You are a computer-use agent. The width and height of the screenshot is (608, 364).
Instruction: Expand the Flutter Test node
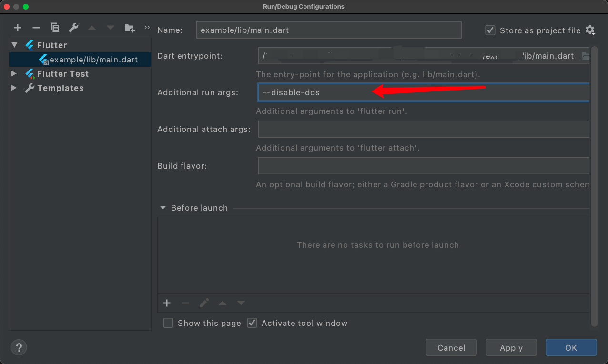click(14, 73)
